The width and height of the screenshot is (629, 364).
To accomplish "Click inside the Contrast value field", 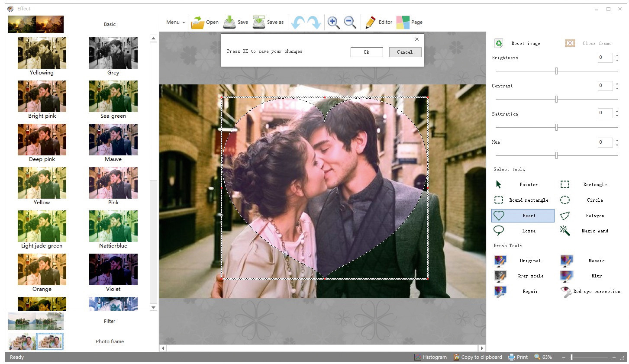I will (605, 86).
